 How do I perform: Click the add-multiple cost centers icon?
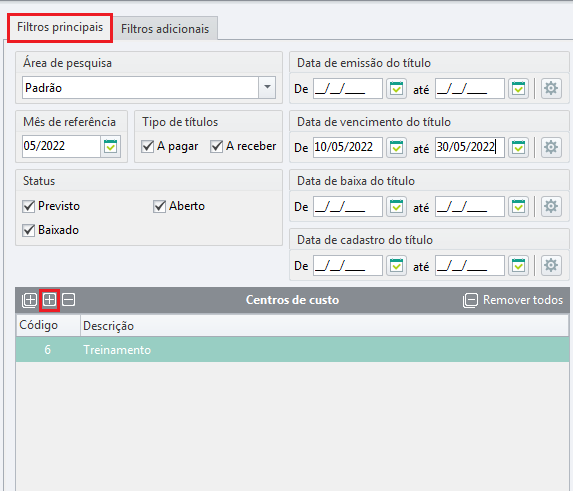coord(30,300)
